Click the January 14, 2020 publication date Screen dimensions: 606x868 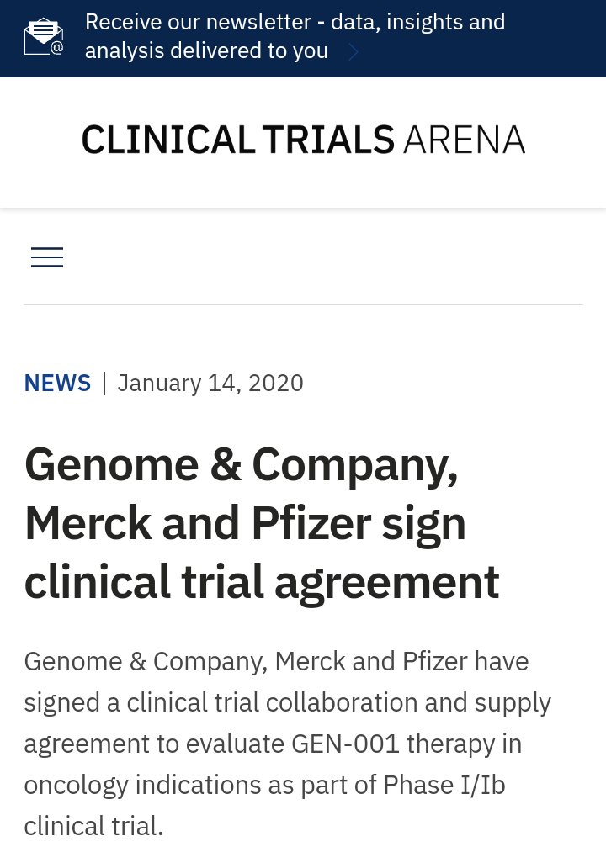[x=210, y=384]
